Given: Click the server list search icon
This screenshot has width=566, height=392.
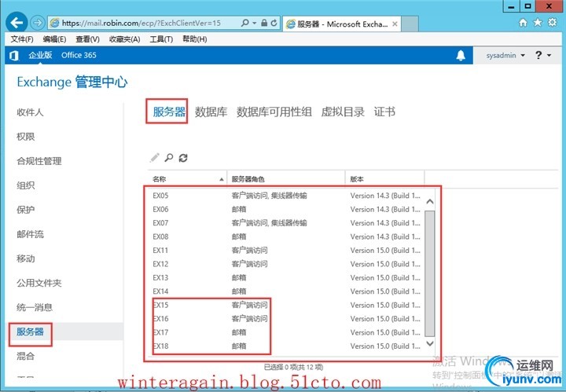Looking at the screenshot, I should tap(168, 158).
